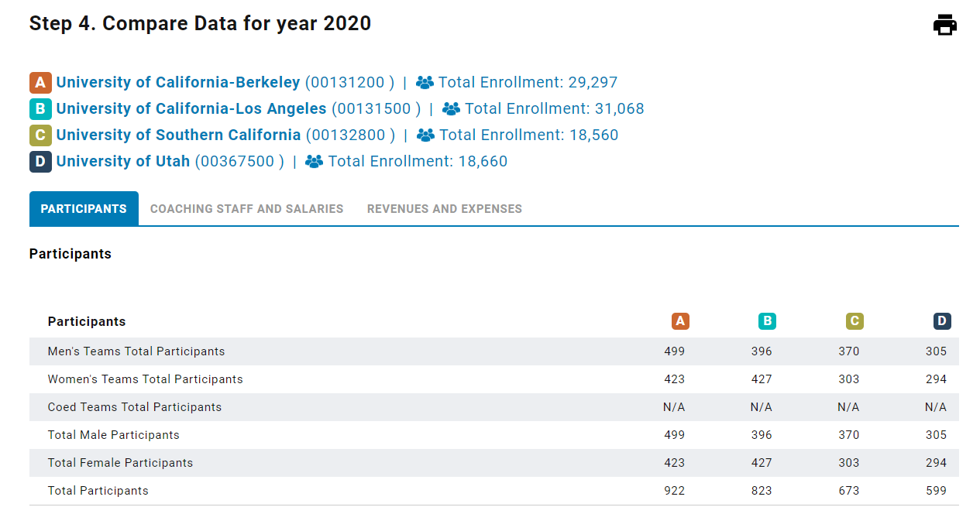Click Total Participants value 599

pos(937,491)
